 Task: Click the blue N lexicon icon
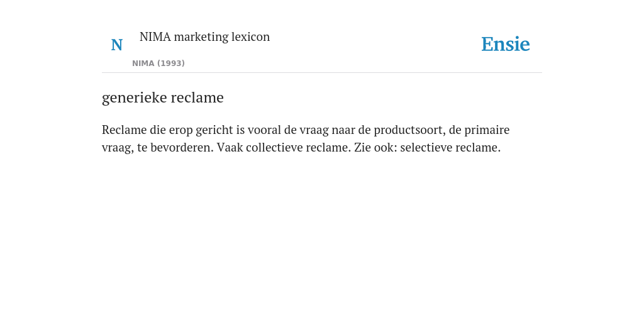116,45
